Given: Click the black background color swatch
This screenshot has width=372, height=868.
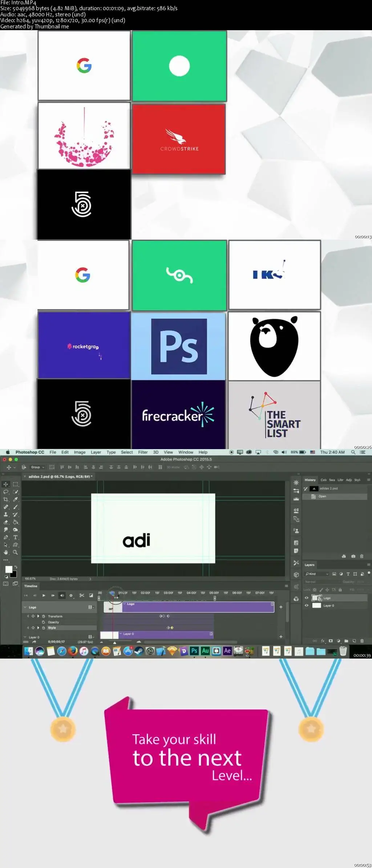Looking at the screenshot, I should coord(14,575).
